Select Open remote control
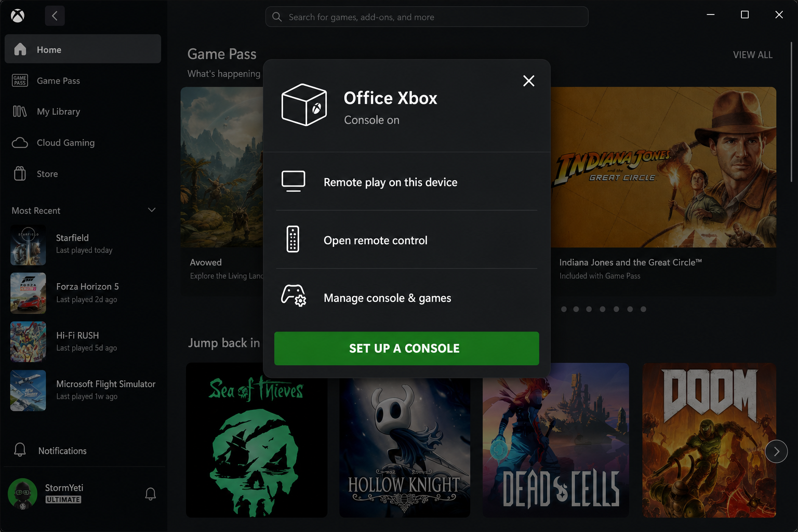 [x=406, y=240]
